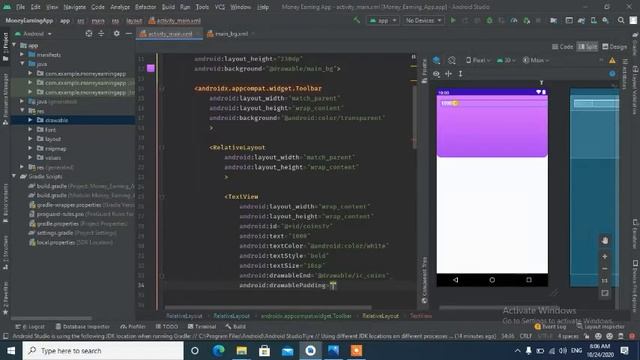The width and height of the screenshot is (640, 360).
Task: Click the design surface layers icon
Action: coord(436,60)
